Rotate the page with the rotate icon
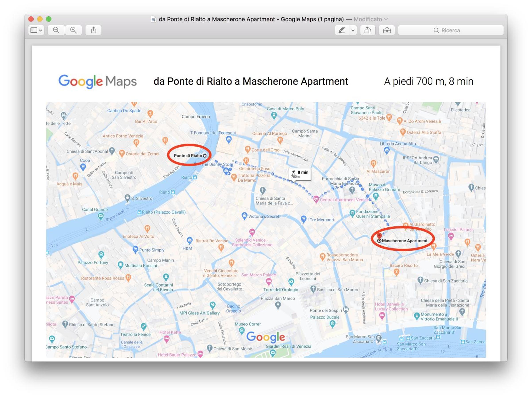Image resolution: width=532 pixels, height=397 pixels. (368, 30)
